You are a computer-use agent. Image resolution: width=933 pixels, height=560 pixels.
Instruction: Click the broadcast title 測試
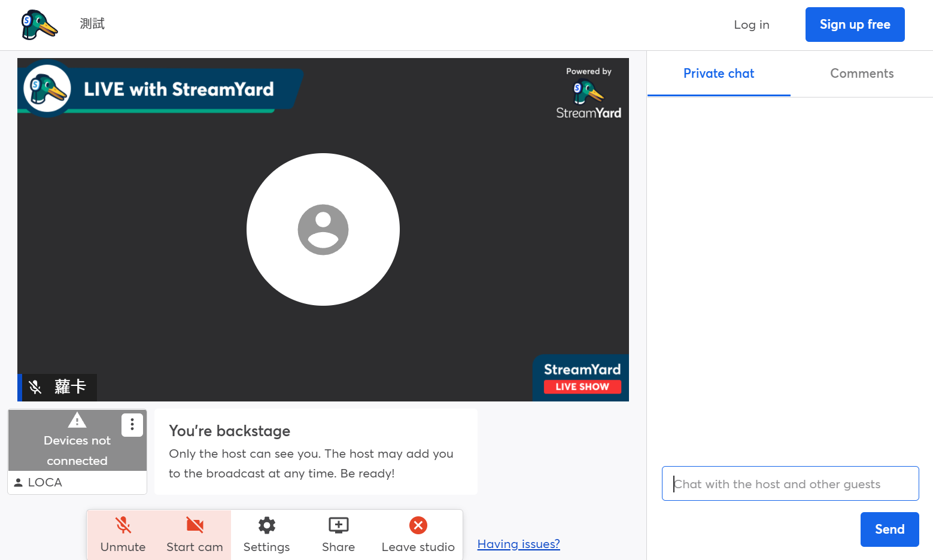click(92, 24)
